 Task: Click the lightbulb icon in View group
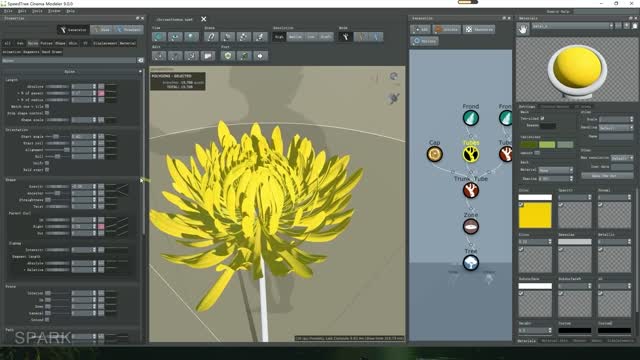[x=191, y=37]
